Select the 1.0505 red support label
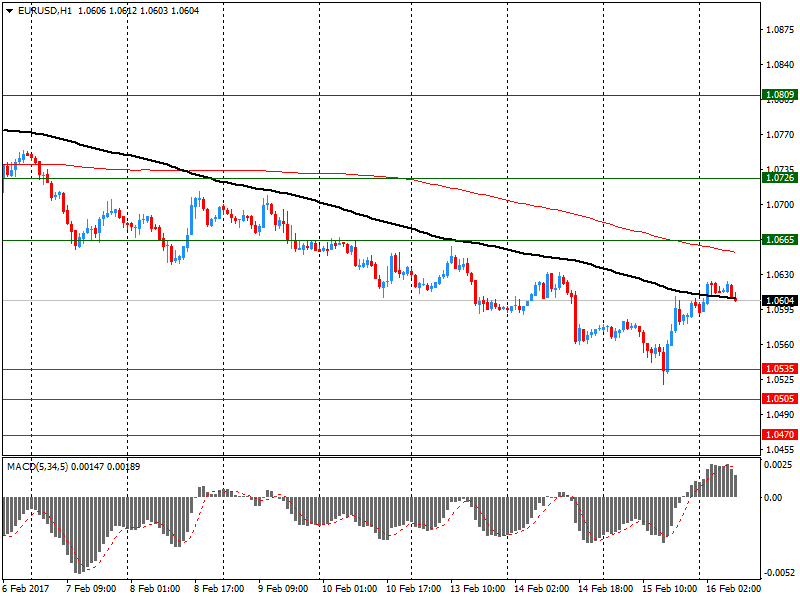Image resolution: width=800 pixels, height=600 pixels. pyautogui.click(x=780, y=398)
